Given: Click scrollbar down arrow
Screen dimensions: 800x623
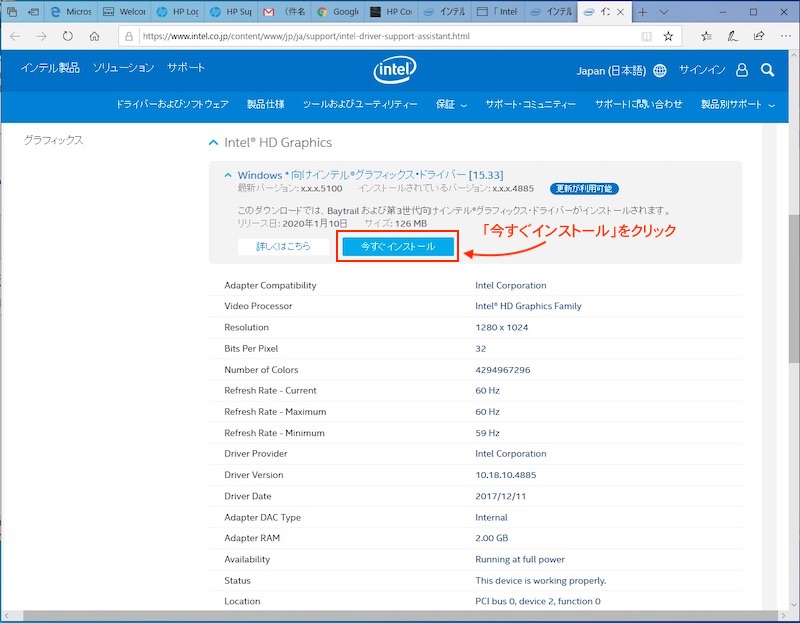Looking at the screenshot, I should click(795, 605).
